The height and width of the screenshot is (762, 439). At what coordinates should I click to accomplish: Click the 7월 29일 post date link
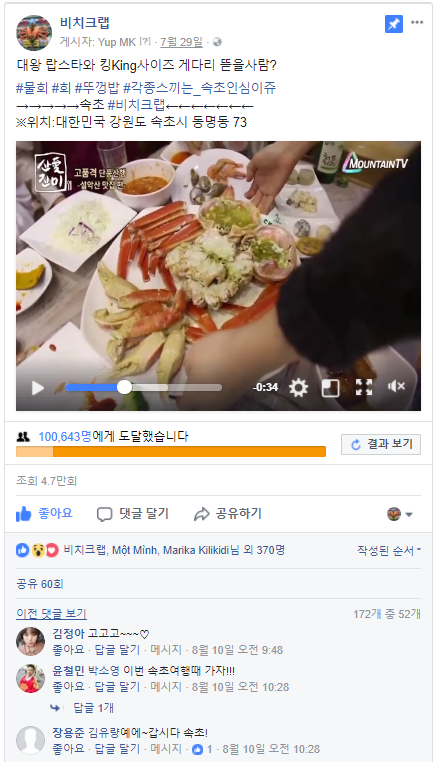pos(181,42)
